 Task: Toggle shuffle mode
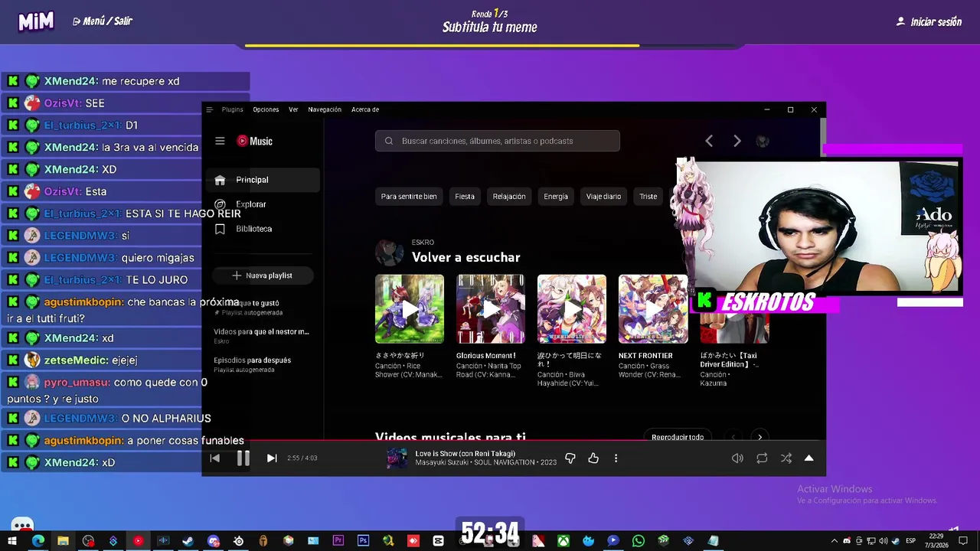786,458
